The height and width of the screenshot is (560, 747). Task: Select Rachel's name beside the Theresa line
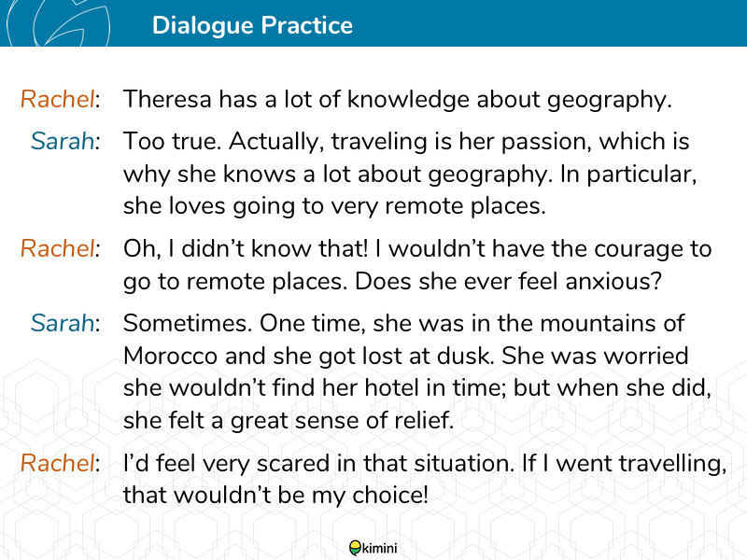tap(58, 99)
